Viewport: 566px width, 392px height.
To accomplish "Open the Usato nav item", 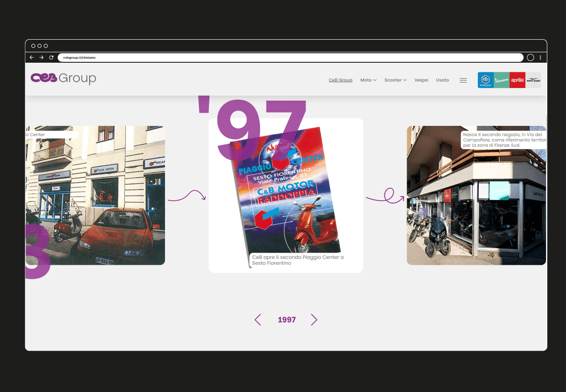I will click(x=442, y=80).
